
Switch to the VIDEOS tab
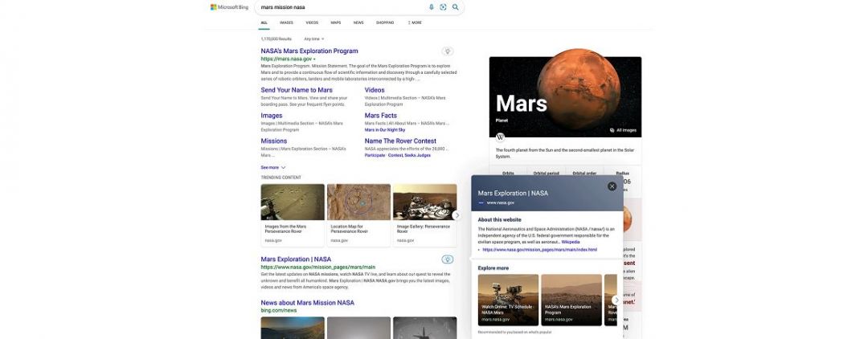tap(312, 22)
